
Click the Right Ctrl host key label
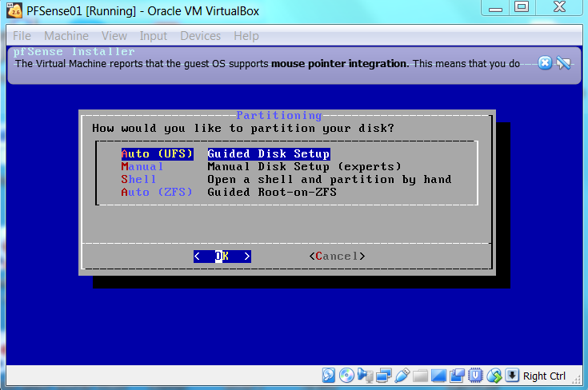coord(544,376)
